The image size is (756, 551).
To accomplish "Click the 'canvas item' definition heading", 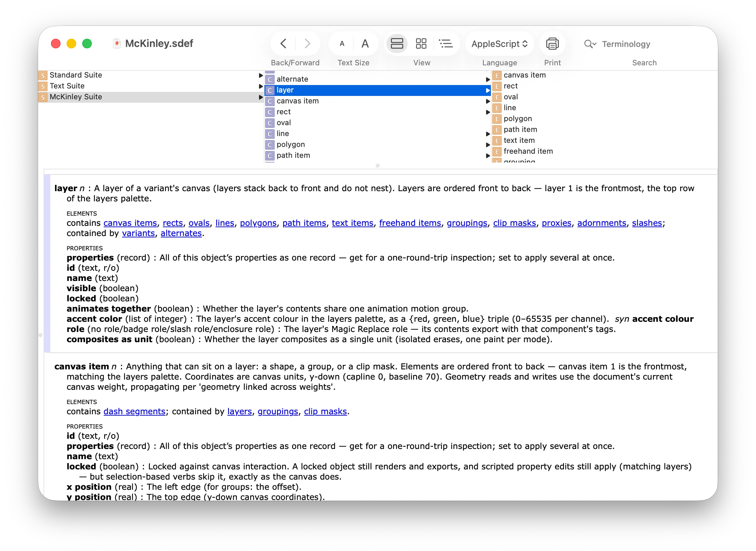I will click(x=82, y=366).
